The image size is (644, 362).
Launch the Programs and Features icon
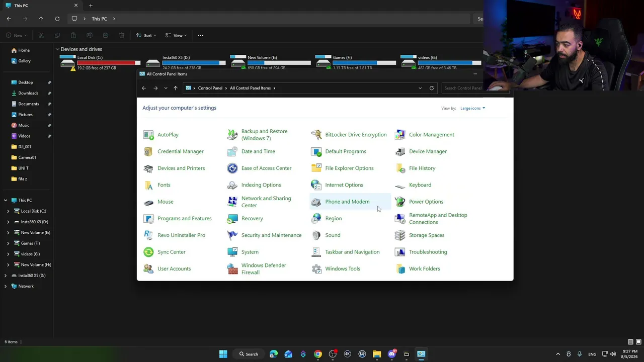148,218
